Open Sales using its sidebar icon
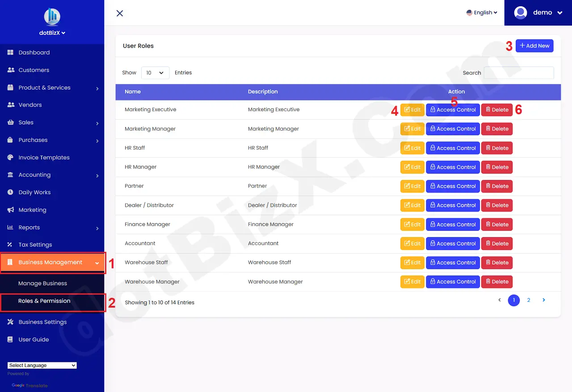The height and width of the screenshot is (392, 572). 10,122
